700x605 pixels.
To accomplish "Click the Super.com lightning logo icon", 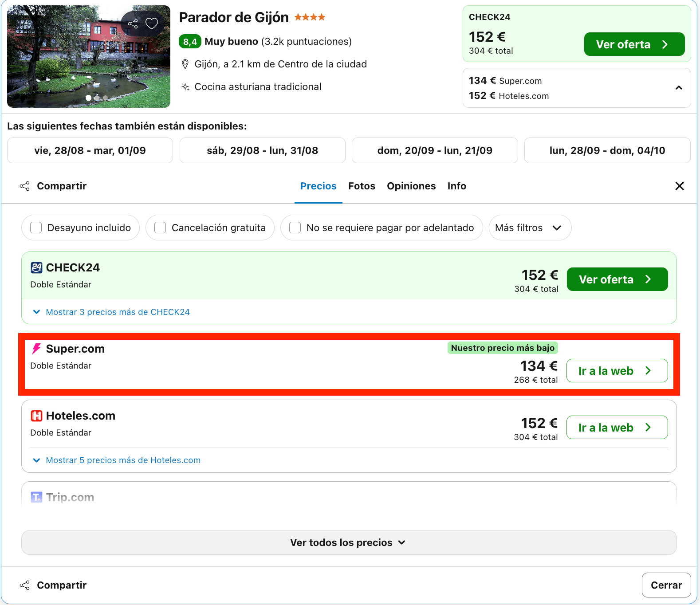I will tap(36, 349).
